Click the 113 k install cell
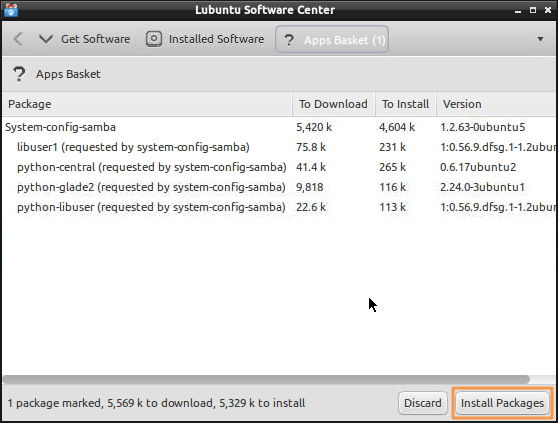558x423 pixels. pyautogui.click(x=392, y=207)
